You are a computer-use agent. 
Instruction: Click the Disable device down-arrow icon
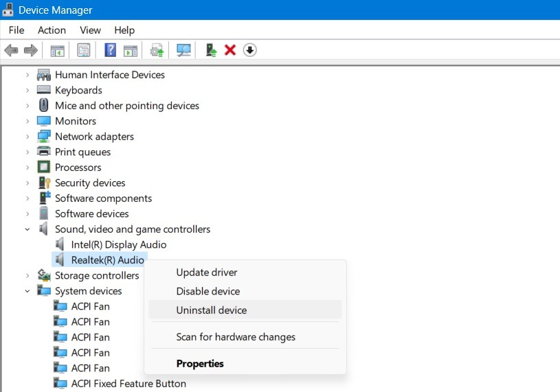(x=249, y=50)
